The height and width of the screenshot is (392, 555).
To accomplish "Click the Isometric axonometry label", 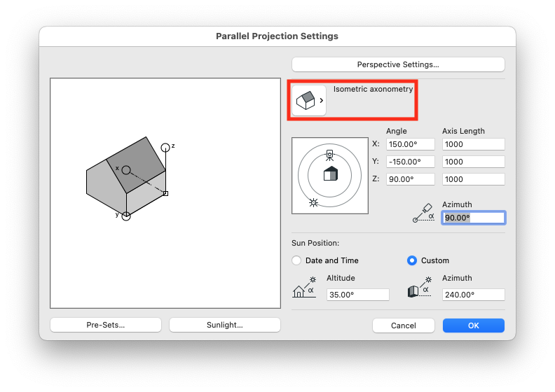I will 373,89.
